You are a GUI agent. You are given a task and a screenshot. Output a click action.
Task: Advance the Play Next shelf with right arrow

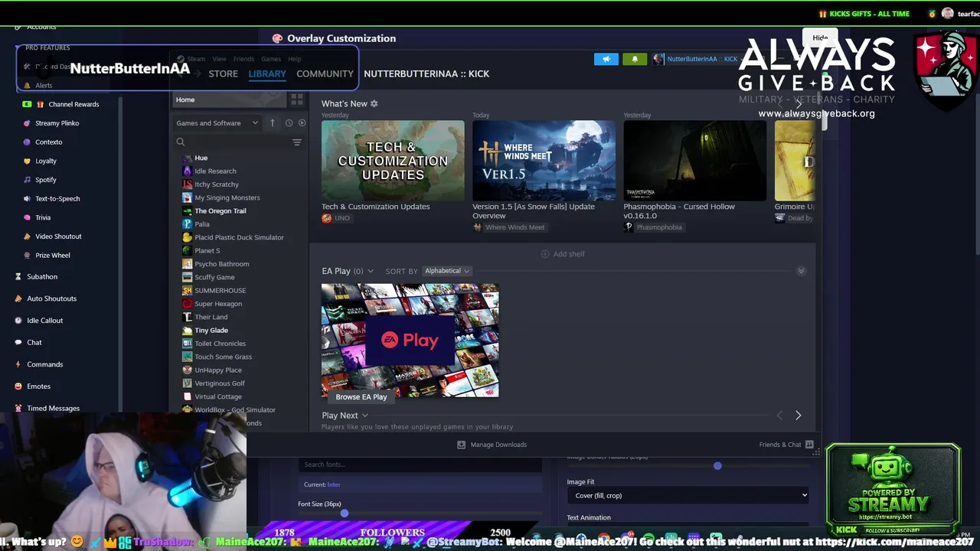click(x=798, y=416)
